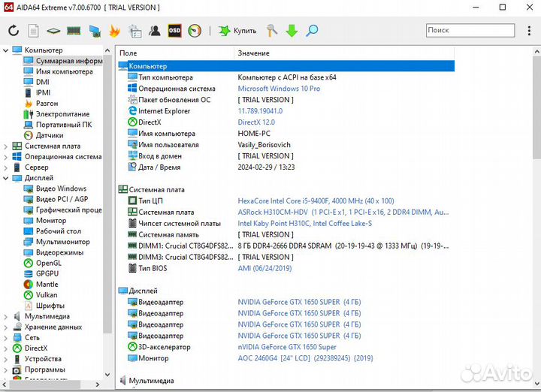Click the tree horizontal scroll right arrow

[x=98, y=384]
